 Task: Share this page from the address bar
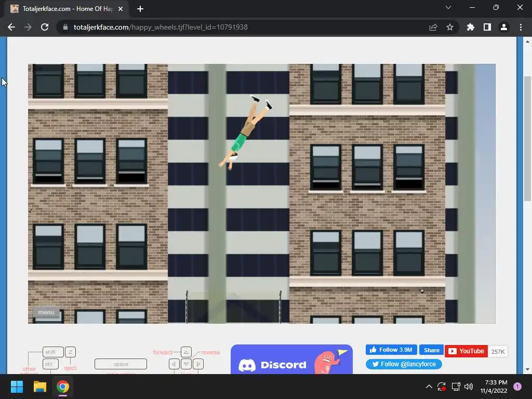pyautogui.click(x=433, y=27)
